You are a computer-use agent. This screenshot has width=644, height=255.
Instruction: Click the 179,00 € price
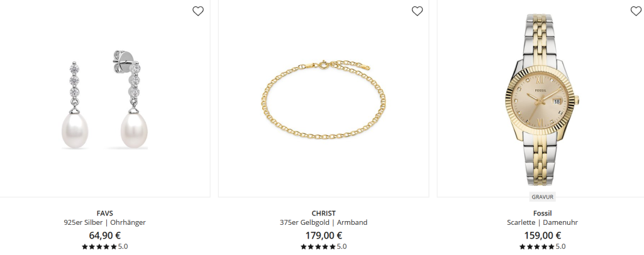point(324,236)
